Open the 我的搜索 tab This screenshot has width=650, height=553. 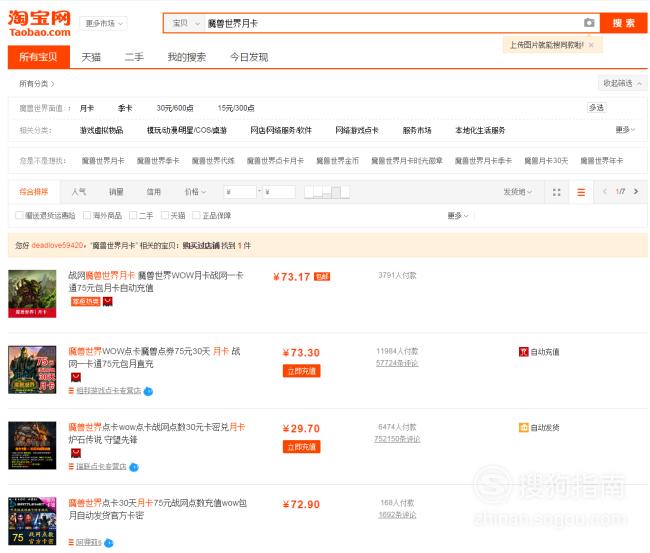click(x=187, y=57)
